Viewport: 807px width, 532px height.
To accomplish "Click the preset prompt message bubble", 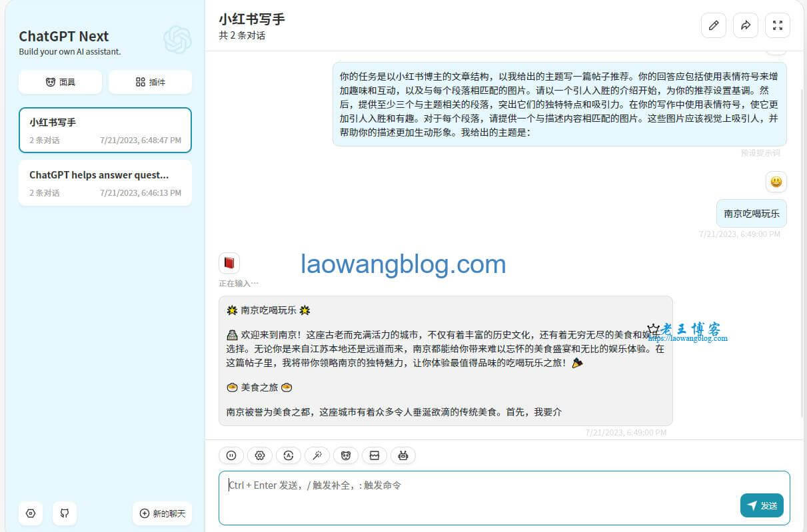I will click(x=560, y=104).
